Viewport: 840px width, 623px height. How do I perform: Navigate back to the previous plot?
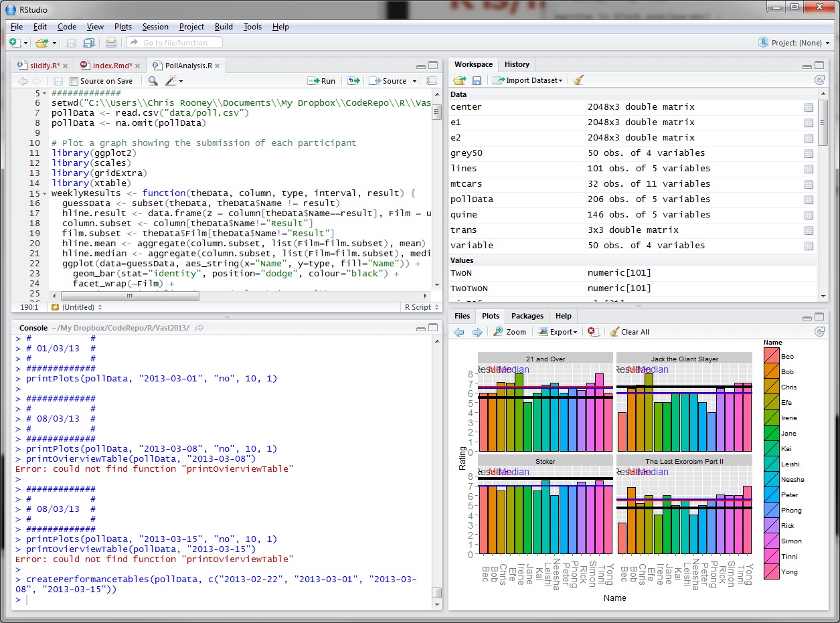coord(458,331)
